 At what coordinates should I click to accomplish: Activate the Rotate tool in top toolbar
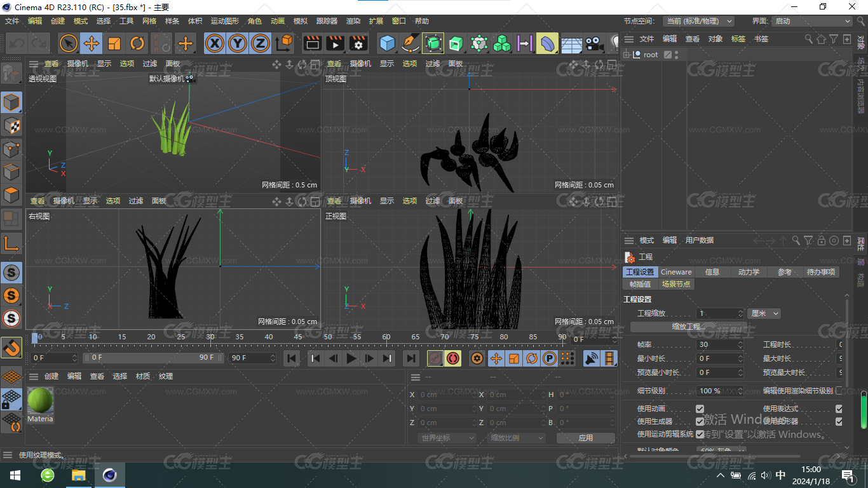pyautogui.click(x=137, y=43)
